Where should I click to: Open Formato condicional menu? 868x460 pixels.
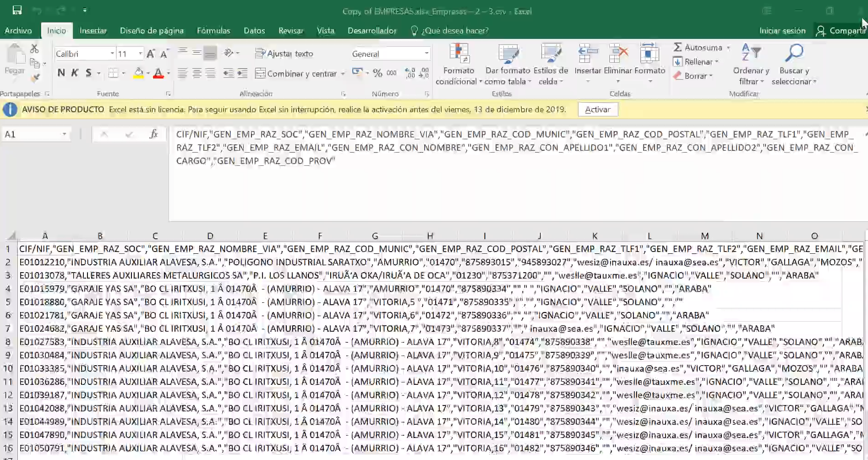click(x=459, y=64)
